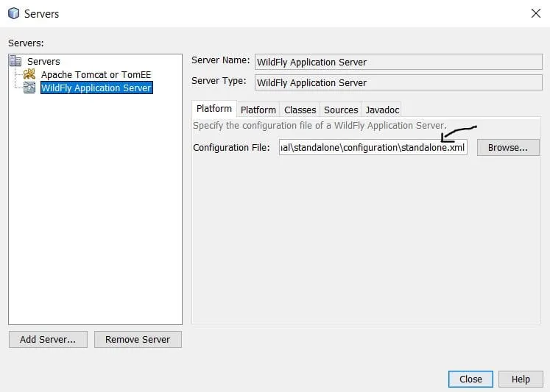This screenshot has height=392, width=550.
Task: Switch to the Sources tab
Action: (341, 110)
